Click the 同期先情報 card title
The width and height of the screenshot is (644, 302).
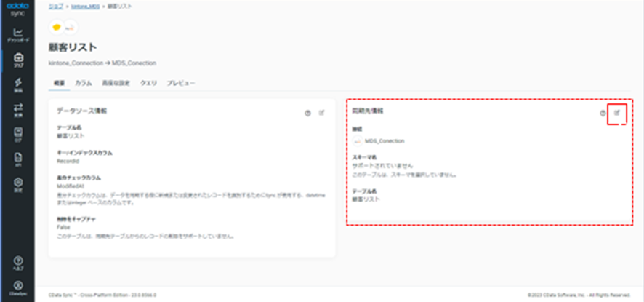tap(368, 111)
